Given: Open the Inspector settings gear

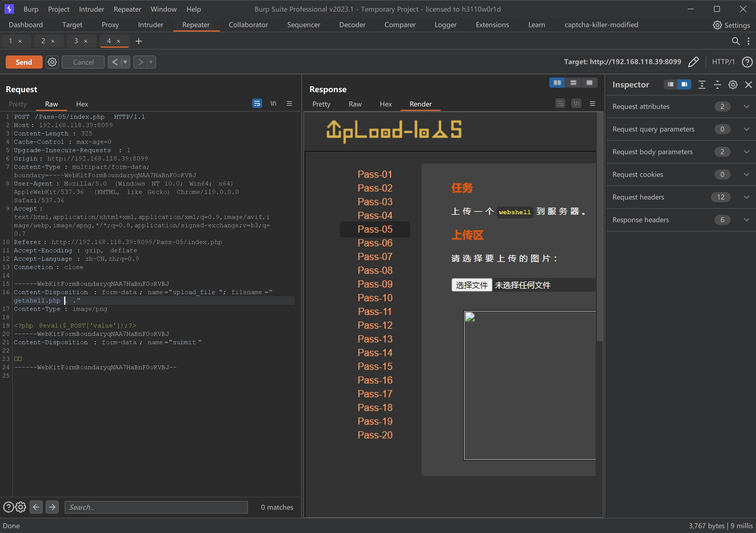Looking at the screenshot, I should [733, 85].
